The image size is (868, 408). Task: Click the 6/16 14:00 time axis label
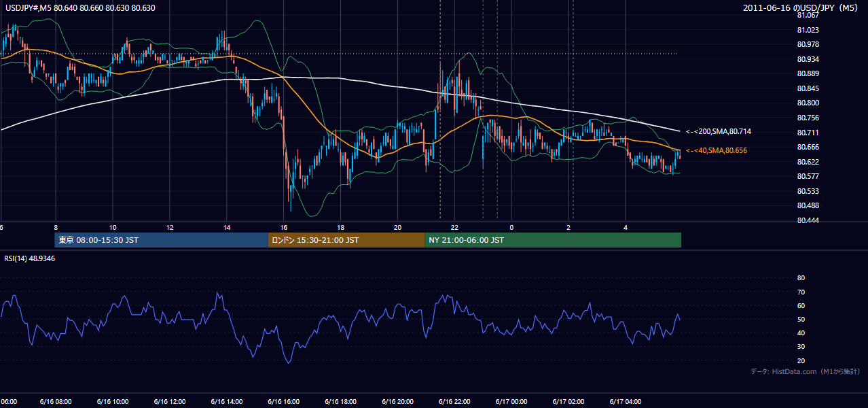point(227,401)
